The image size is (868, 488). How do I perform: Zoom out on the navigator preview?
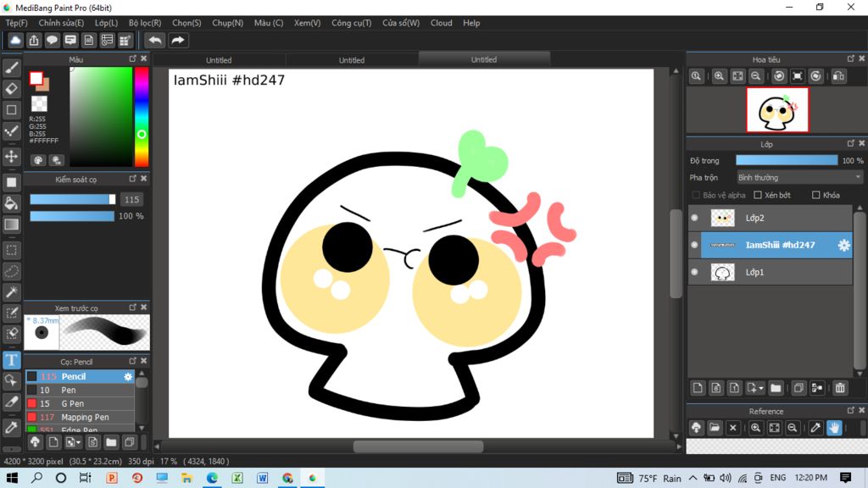(x=755, y=76)
